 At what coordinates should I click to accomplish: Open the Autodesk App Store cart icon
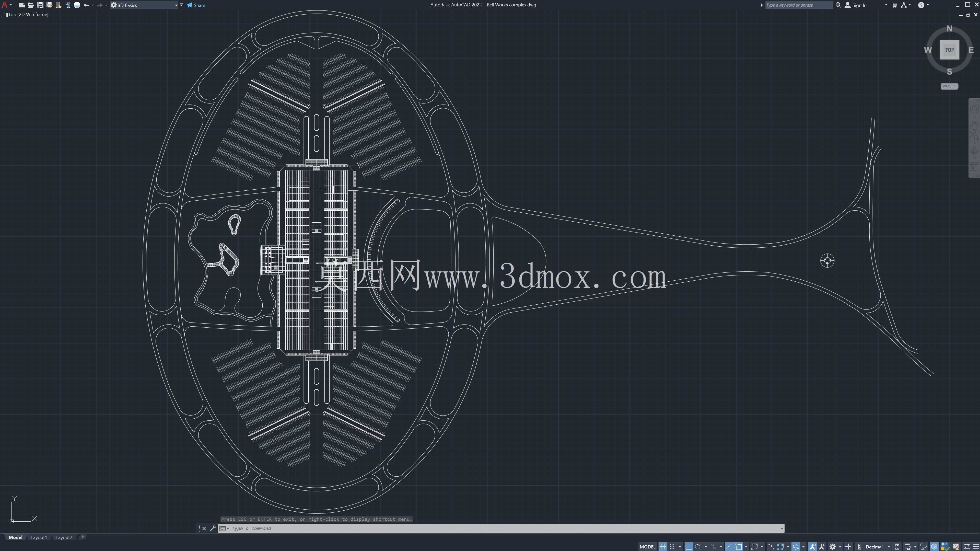(x=894, y=5)
